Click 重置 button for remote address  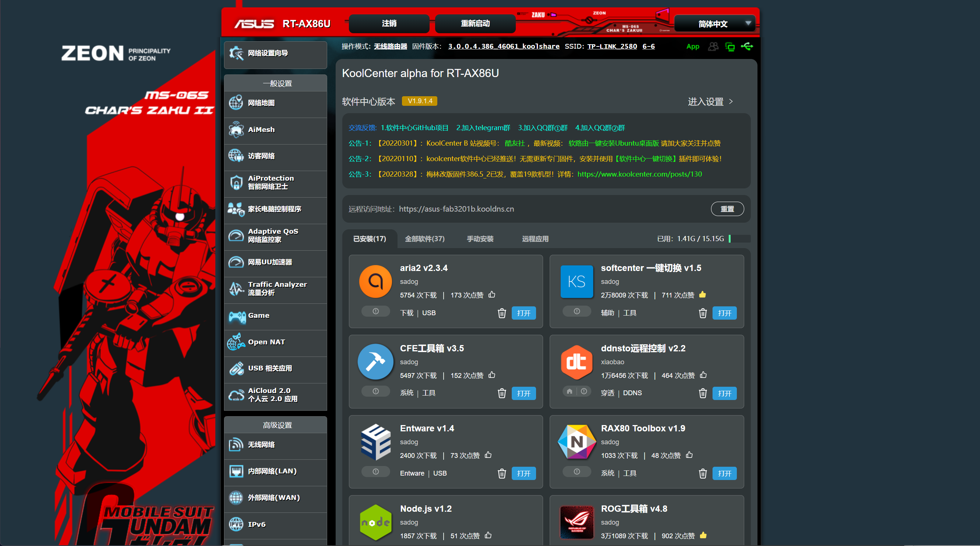click(x=727, y=209)
